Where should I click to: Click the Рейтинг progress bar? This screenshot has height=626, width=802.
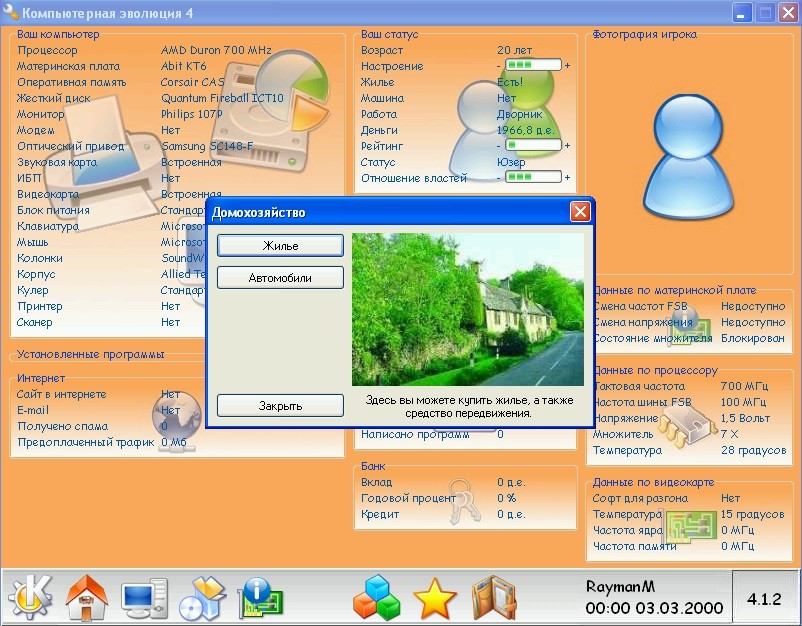coord(533,145)
